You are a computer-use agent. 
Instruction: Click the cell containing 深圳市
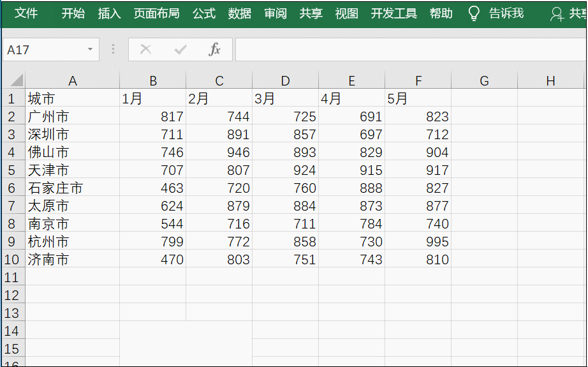72,134
